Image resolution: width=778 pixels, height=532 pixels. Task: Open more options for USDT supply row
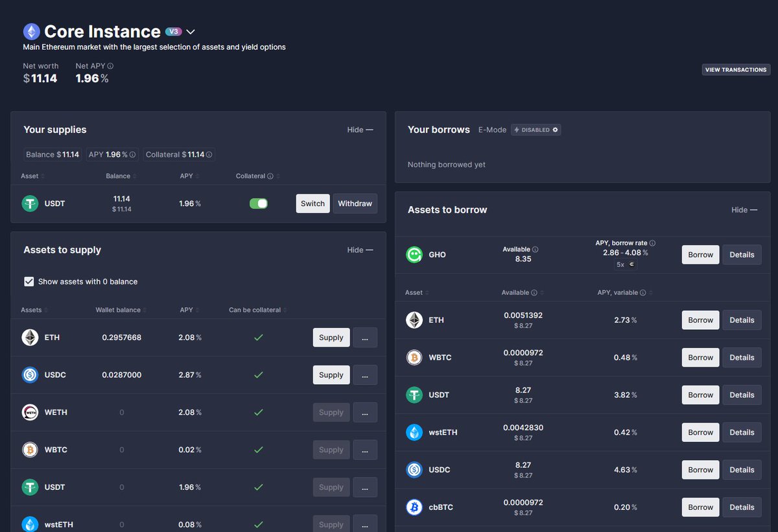[365, 487]
